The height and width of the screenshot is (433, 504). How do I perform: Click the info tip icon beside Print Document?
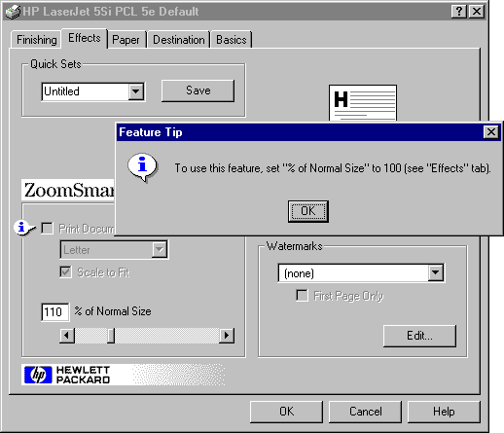(24, 228)
